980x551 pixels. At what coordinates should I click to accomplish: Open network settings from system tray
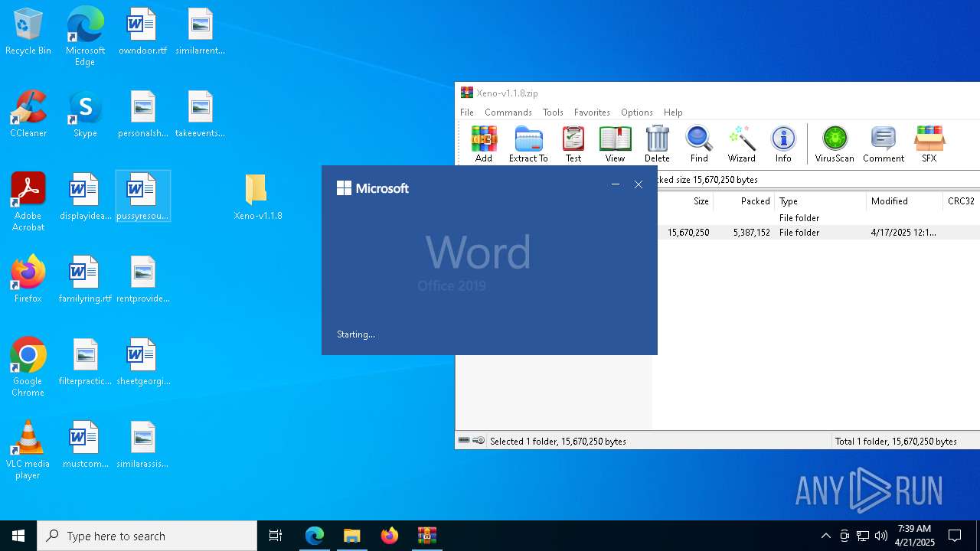[863, 536]
